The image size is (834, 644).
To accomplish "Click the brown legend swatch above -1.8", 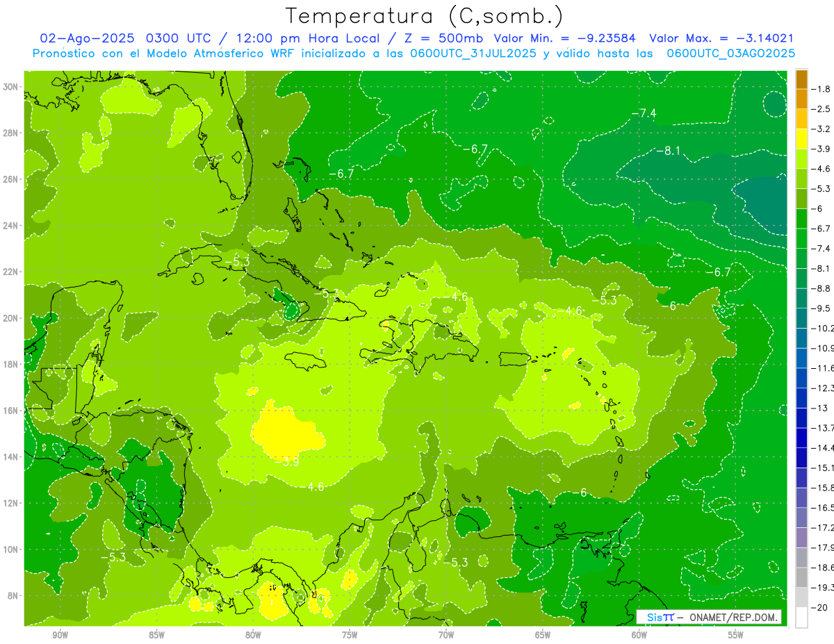I will click(x=801, y=80).
